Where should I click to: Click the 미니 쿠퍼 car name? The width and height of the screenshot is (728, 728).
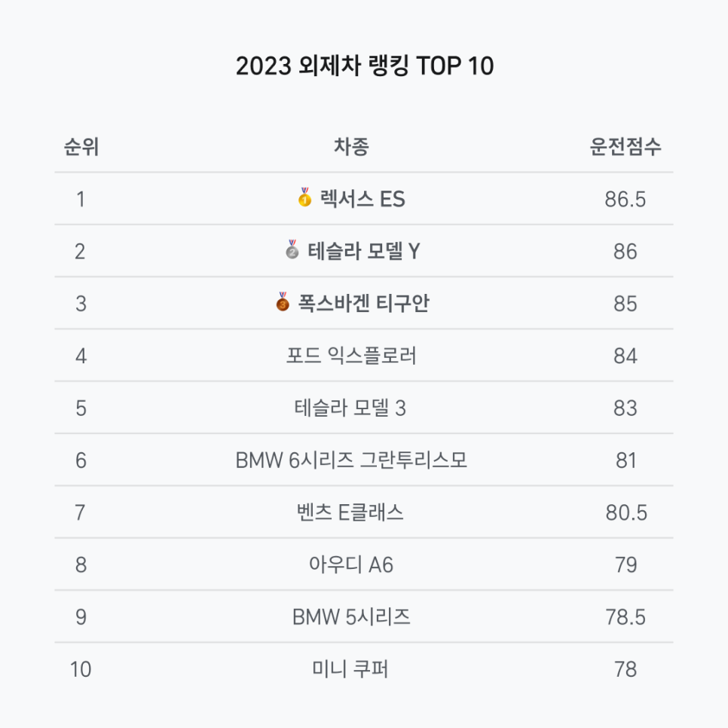tap(350, 669)
